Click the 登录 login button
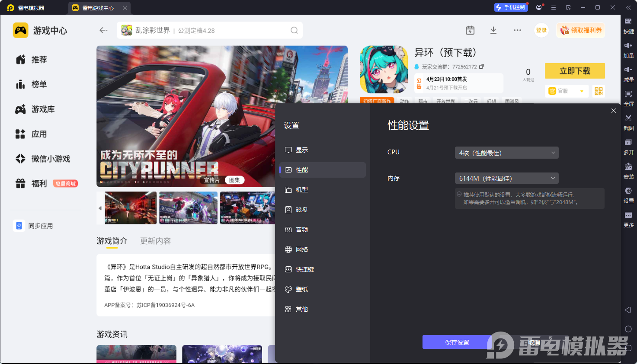Screen dimensions: 637x364 [541, 30]
